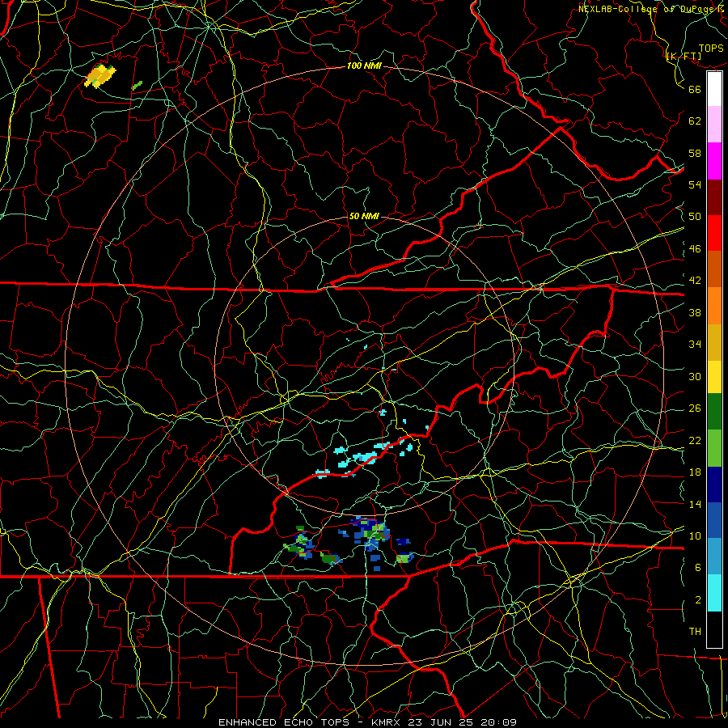The height and width of the screenshot is (728, 728).
Task: Select the 58 scale label
Action: (x=695, y=153)
